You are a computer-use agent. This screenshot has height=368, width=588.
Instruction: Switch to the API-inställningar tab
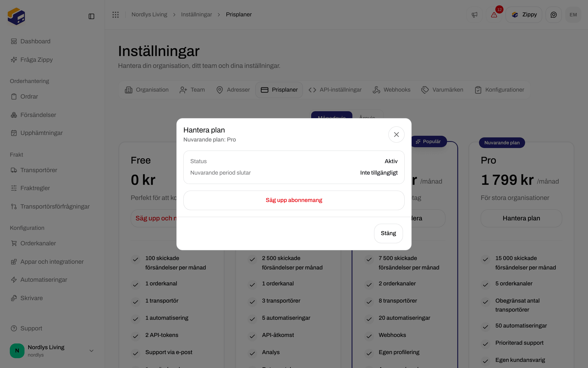point(335,90)
